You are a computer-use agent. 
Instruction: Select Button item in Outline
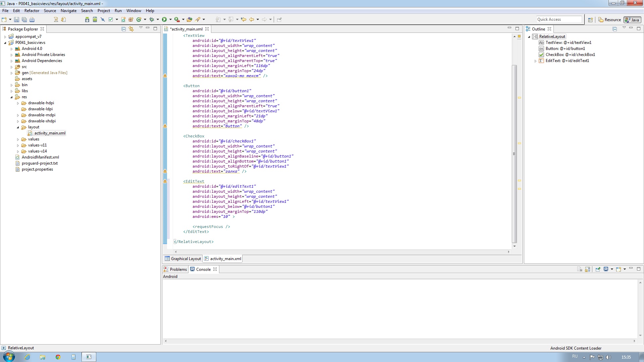pos(562,49)
